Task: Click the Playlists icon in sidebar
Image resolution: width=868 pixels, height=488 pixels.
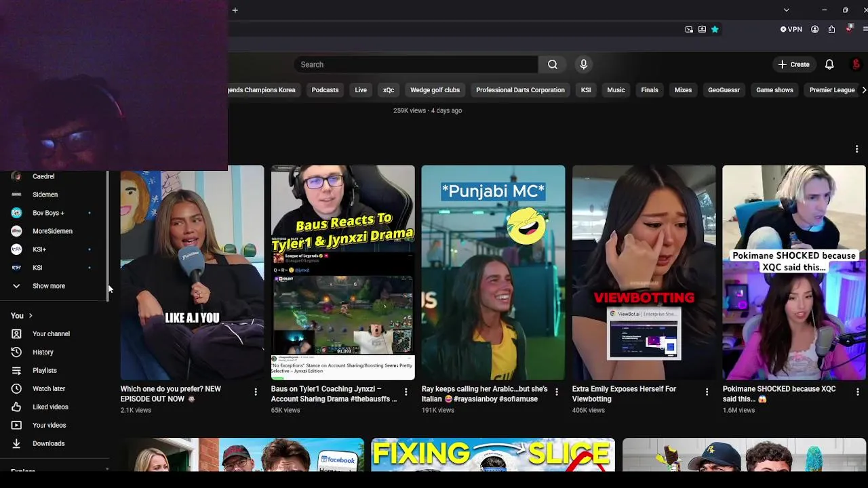Action: pos(17,370)
